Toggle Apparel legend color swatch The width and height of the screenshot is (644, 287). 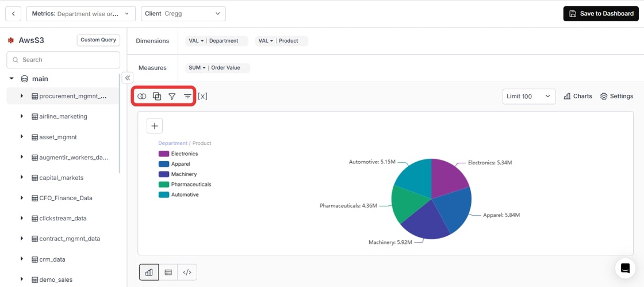pos(164,164)
